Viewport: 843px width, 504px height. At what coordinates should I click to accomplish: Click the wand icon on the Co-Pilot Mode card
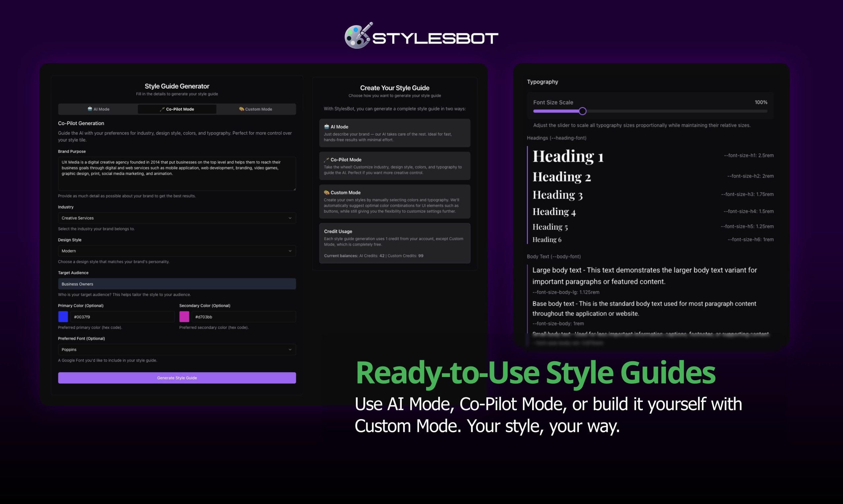326,160
